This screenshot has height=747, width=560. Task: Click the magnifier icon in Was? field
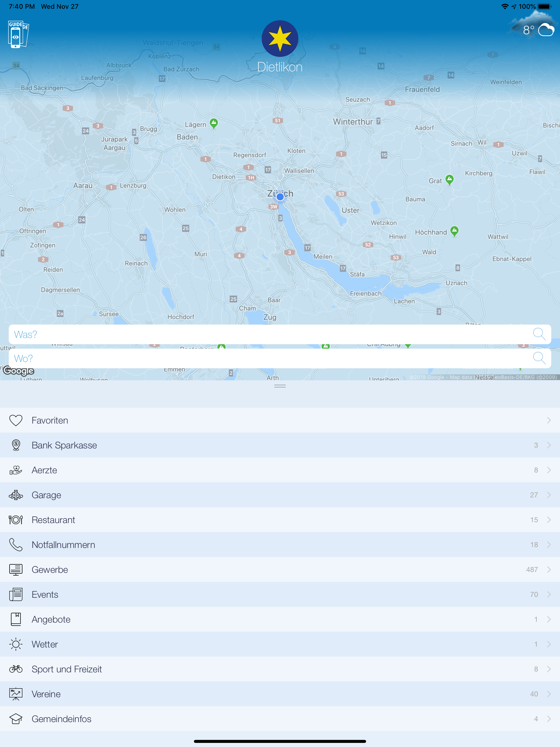point(538,334)
